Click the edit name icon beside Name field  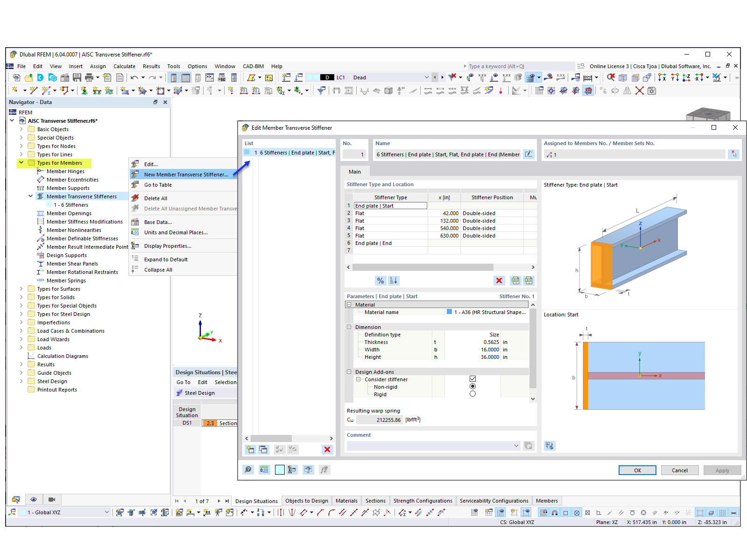pos(529,154)
